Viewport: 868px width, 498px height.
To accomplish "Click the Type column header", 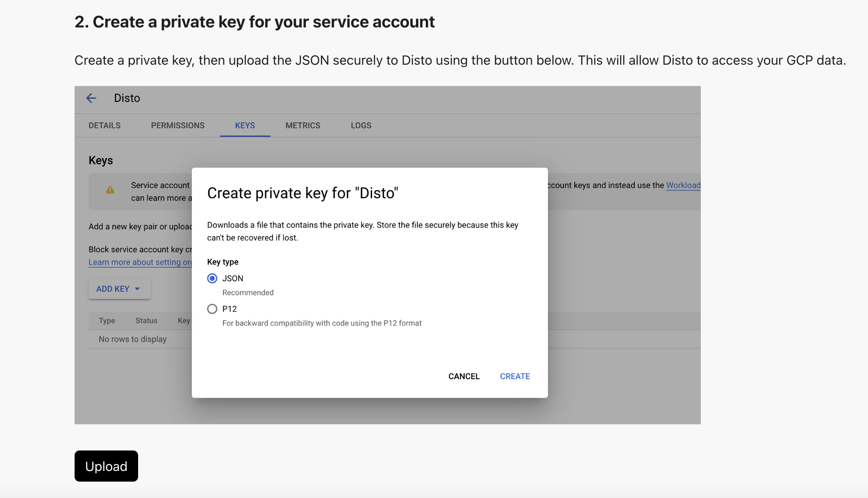I will 107,321.
